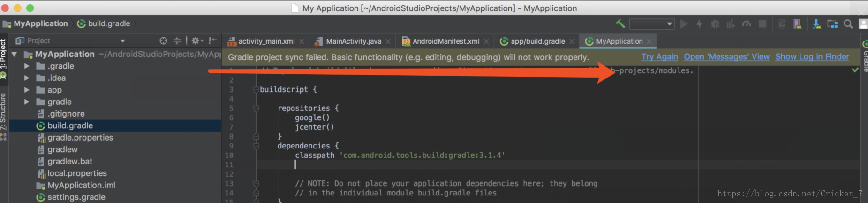
Task: Click the google() line in editor
Action: pos(312,117)
